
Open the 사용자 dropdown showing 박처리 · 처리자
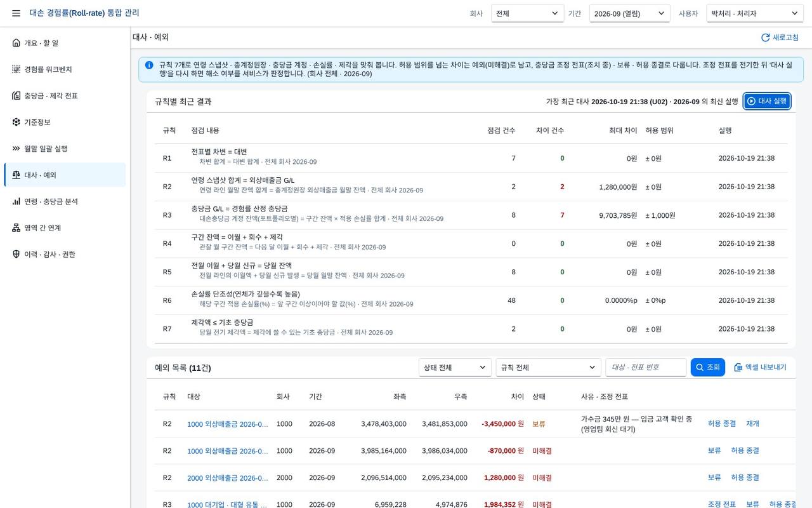tap(755, 13)
